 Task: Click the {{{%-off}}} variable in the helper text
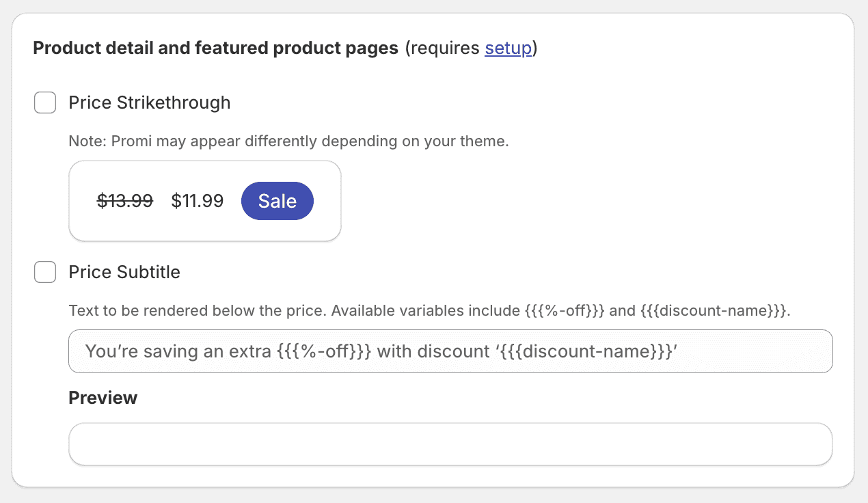565,311
